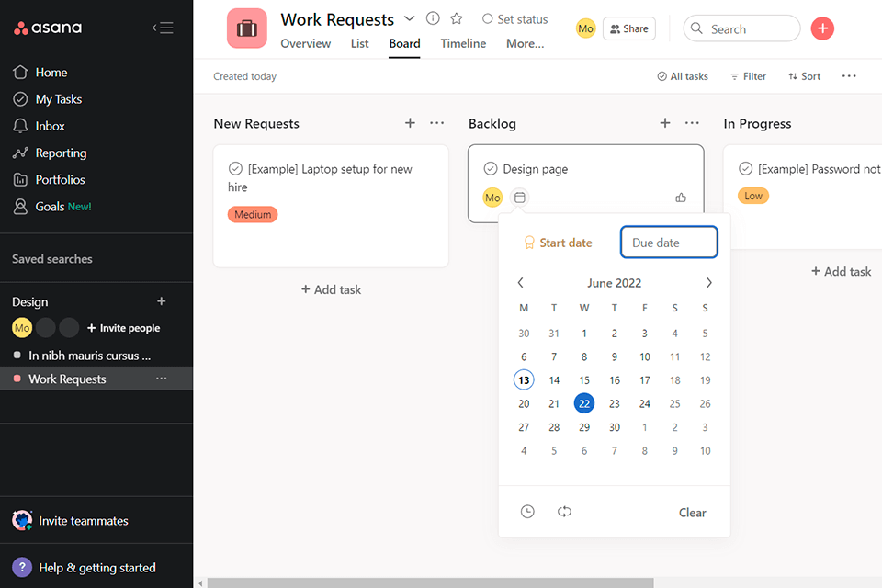Add a project to Design team with plus
Screen dimensions: 882x588
pyautogui.click(x=162, y=301)
